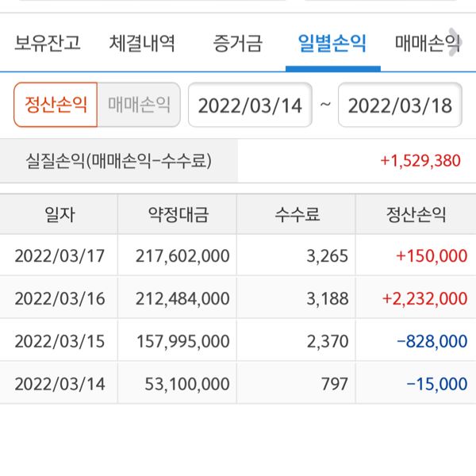Click the 약정대금 column header
Image resolution: width=476 pixels, height=476 pixels.
click(x=178, y=214)
